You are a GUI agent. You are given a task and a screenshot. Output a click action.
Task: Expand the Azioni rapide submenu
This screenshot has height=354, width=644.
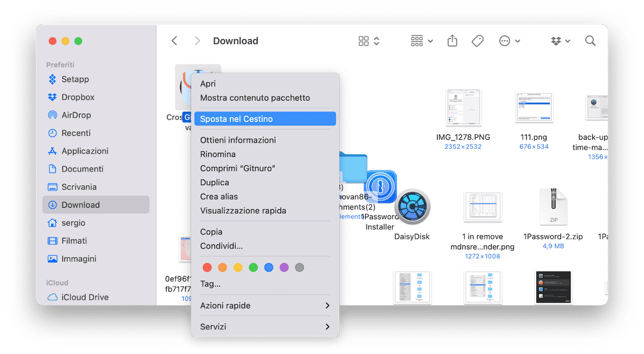pyautogui.click(x=265, y=305)
